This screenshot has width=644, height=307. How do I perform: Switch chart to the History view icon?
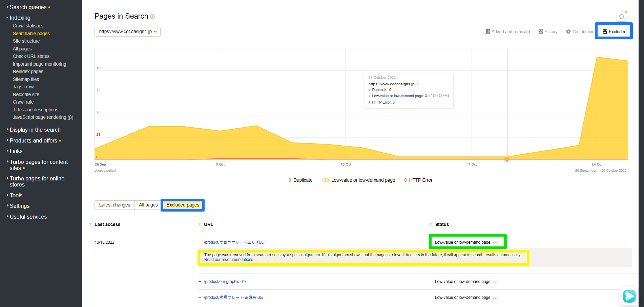[548, 31]
